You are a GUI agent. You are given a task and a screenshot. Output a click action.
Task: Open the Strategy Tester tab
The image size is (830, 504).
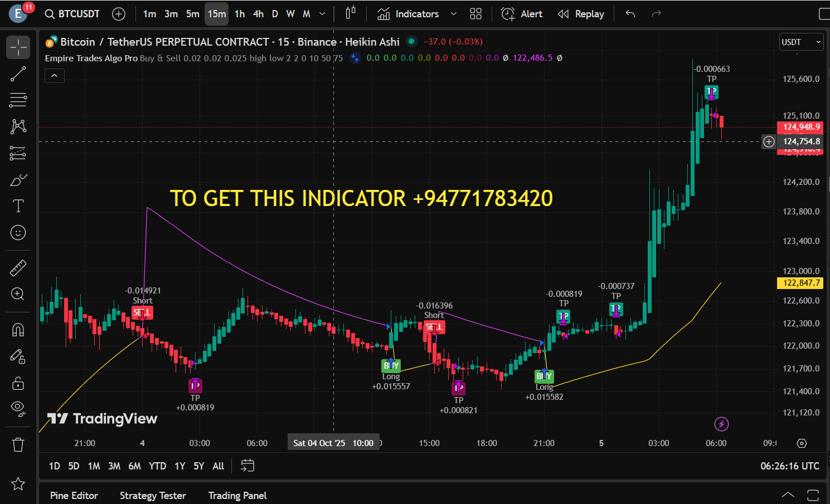coord(153,496)
